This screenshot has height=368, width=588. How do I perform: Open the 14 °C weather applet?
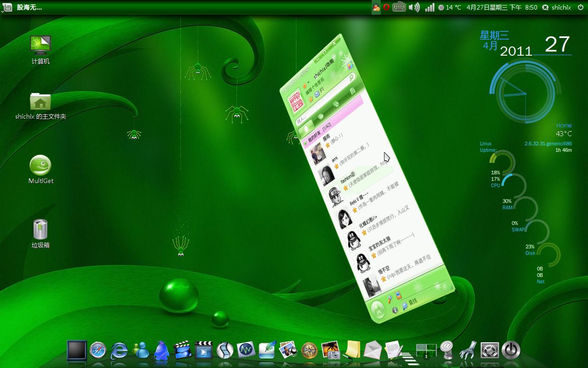450,7
